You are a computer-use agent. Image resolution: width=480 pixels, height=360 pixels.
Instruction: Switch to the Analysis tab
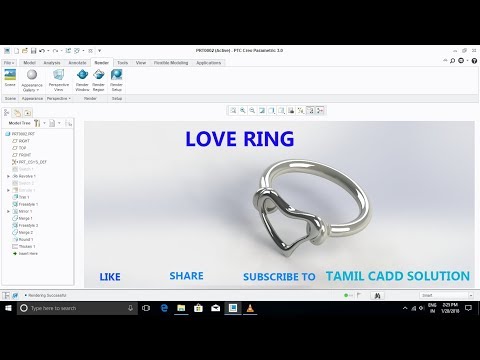(x=52, y=63)
